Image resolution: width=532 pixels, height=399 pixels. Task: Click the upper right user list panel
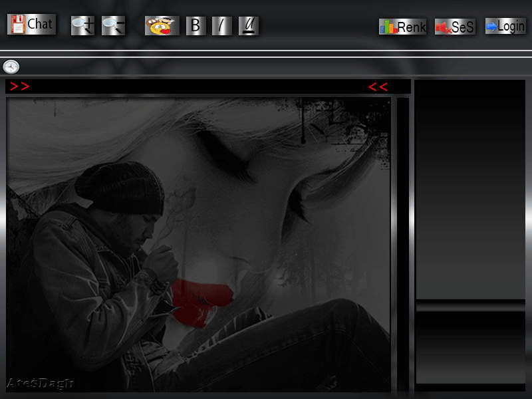pos(469,190)
